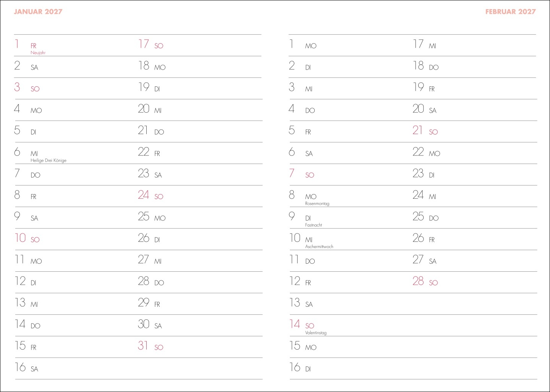Click Wednesday 17 in February

click(424, 45)
